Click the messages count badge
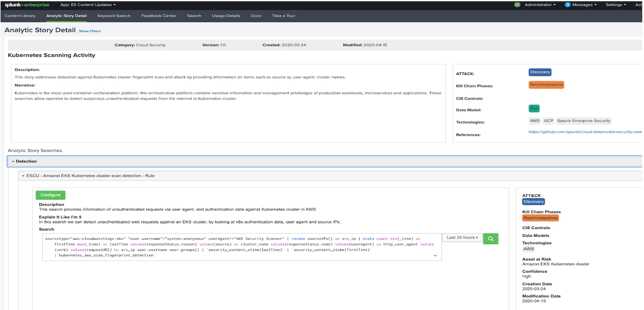The width and height of the screenshot is (644, 310). 567,5
